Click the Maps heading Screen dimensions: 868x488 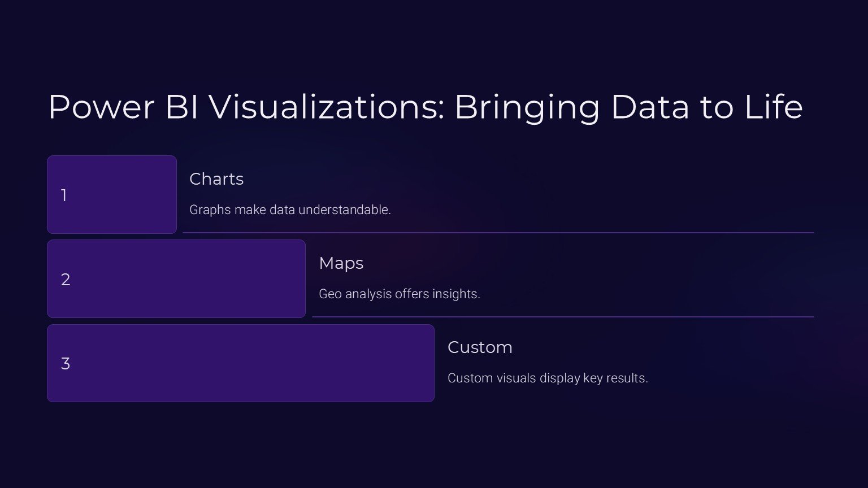341,263
